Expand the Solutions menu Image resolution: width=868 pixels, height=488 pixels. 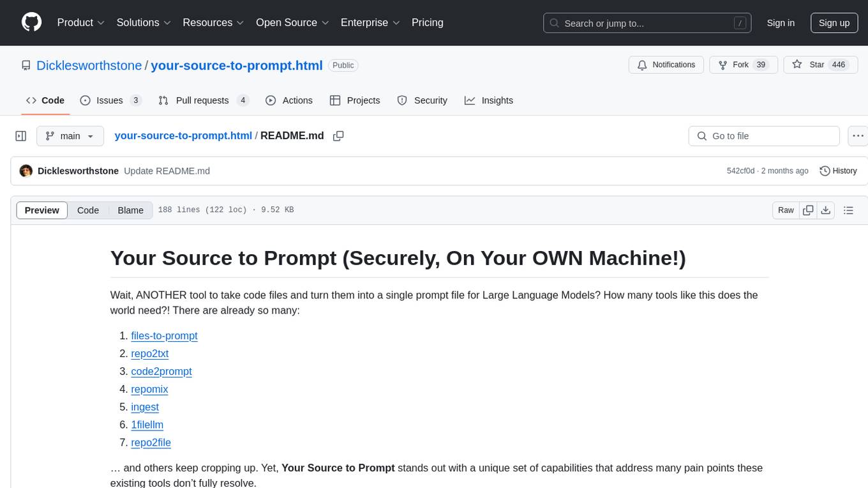tap(144, 22)
